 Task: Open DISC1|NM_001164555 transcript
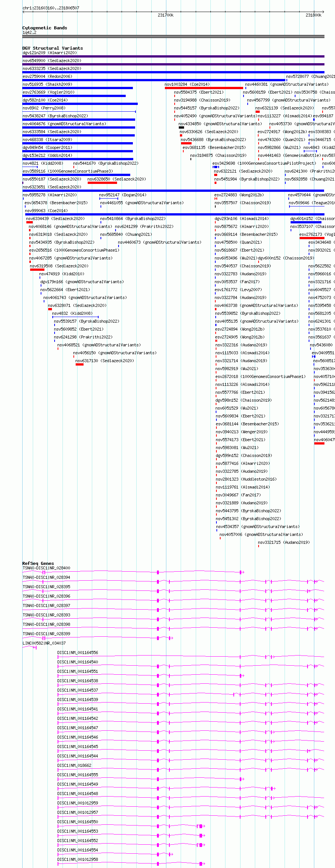pos(151,779)
